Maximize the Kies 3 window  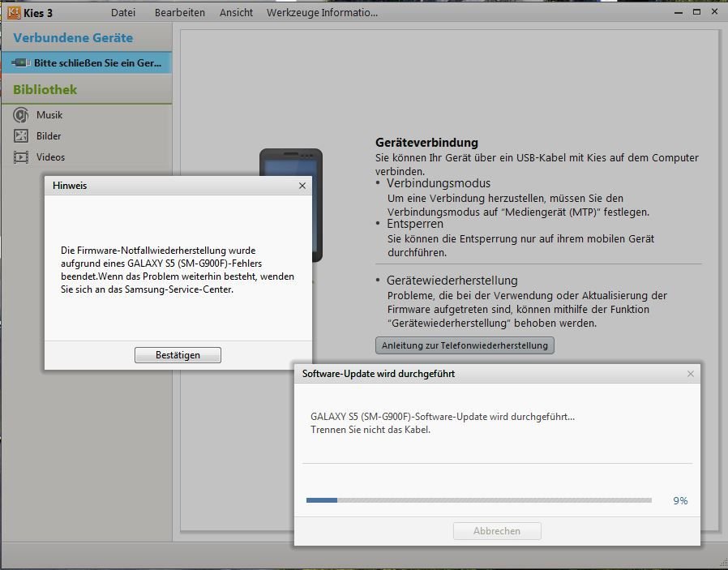pos(696,12)
